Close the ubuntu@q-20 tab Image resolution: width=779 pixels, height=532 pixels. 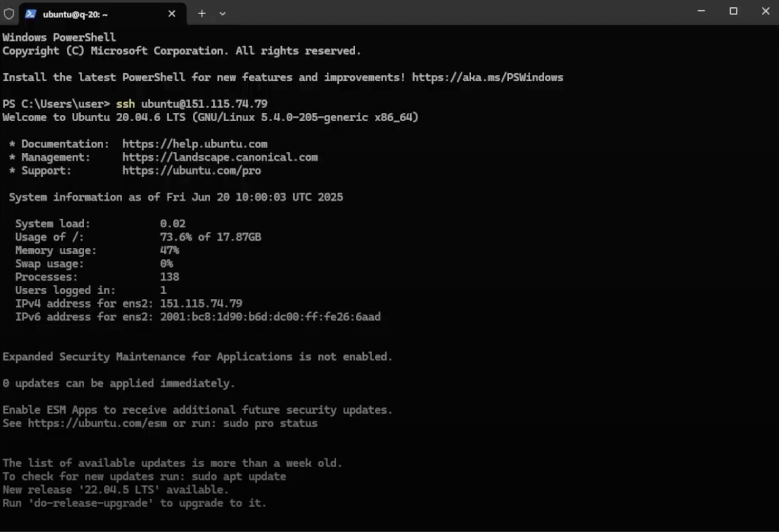pyautogui.click(x=171, y=14)
